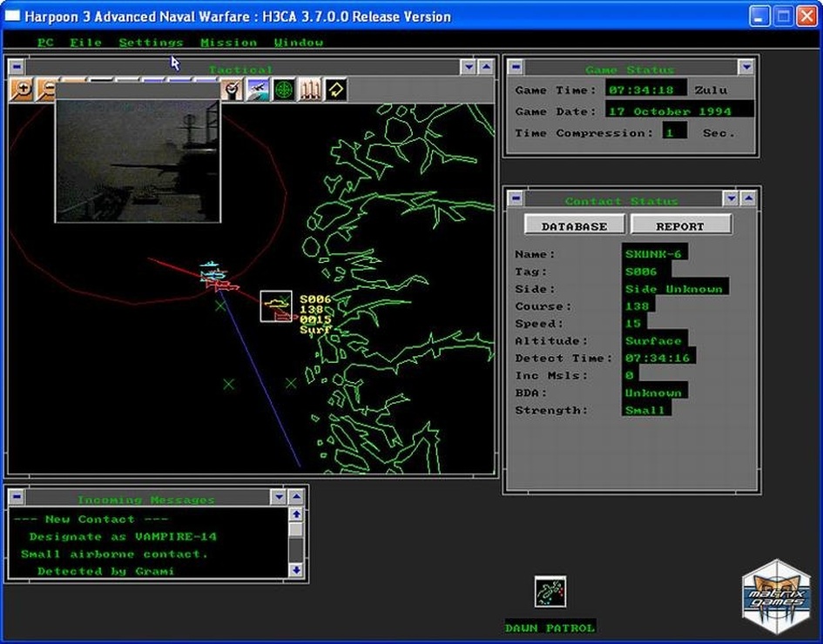Collapse the Game Status window with down arrow
The height and width of the screenshot is (644, 823).
pos(745,67)
